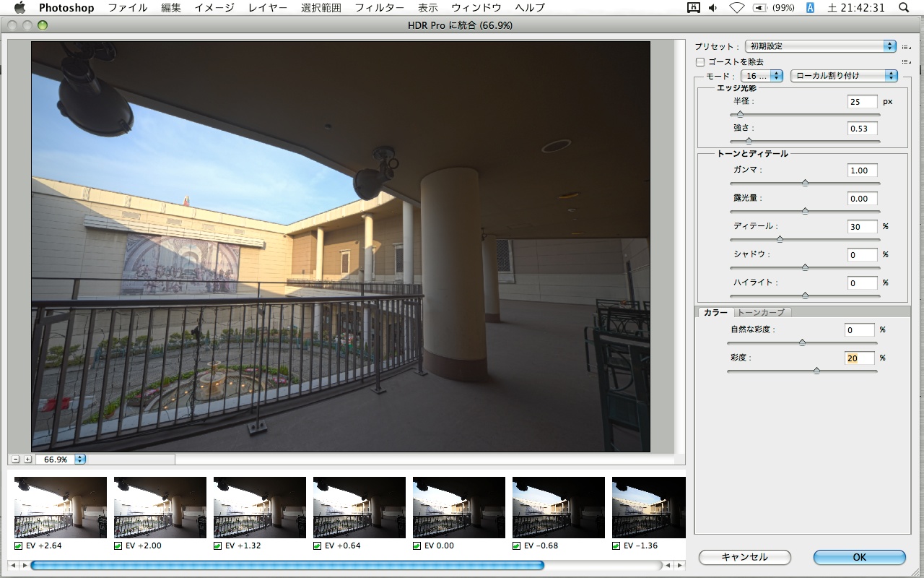
Task: Click the flyout menu icon beside ゴーストを除去 row
Action: [x=907, y=62]
